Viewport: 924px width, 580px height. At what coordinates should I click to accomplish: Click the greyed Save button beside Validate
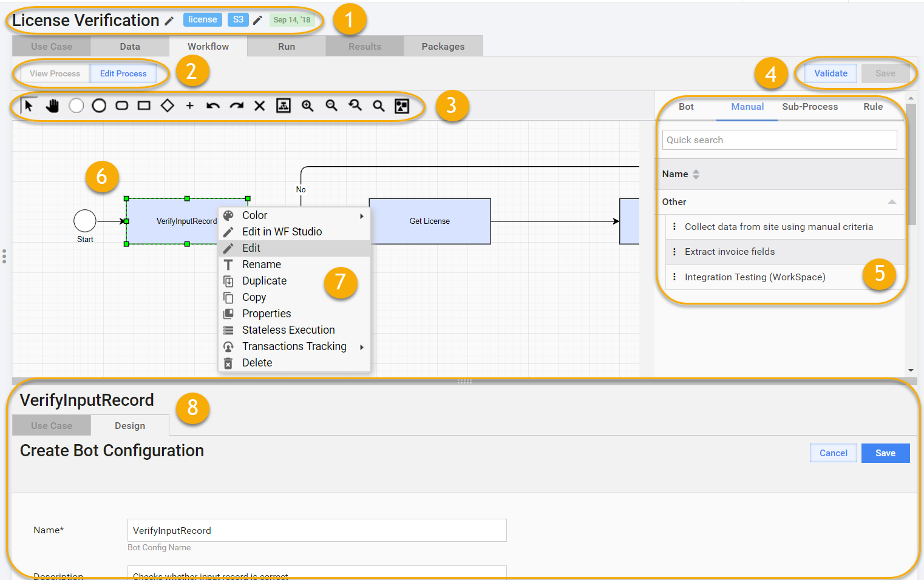tap(885, 73)
